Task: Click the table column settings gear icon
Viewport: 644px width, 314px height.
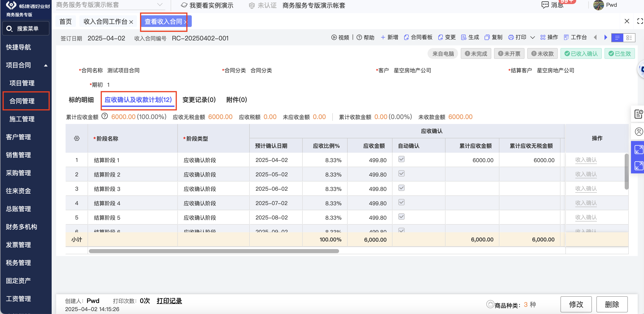Action: coord(77,139)
